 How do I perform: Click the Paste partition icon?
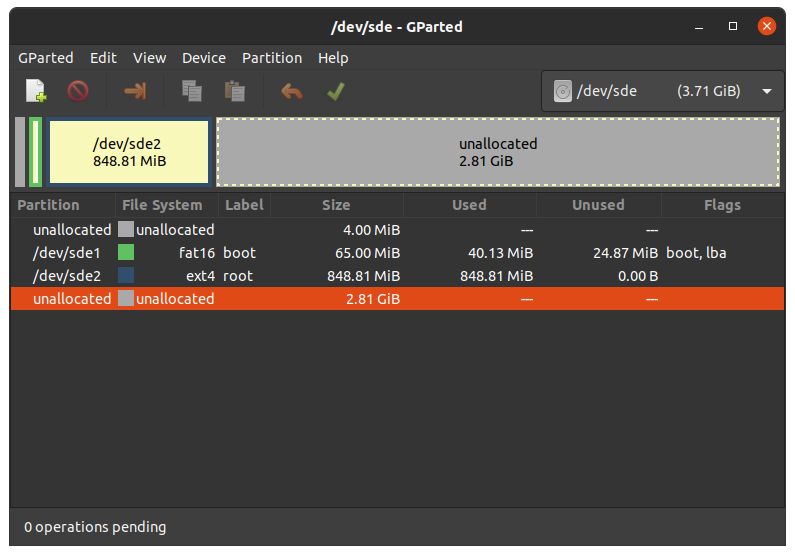[x=235, y=91]
